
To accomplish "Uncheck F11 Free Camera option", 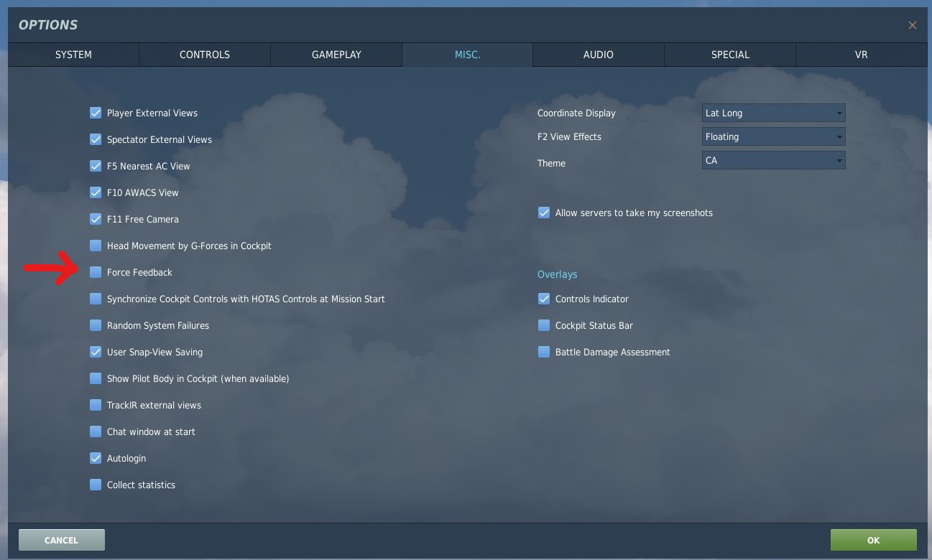I will [96, 219].
